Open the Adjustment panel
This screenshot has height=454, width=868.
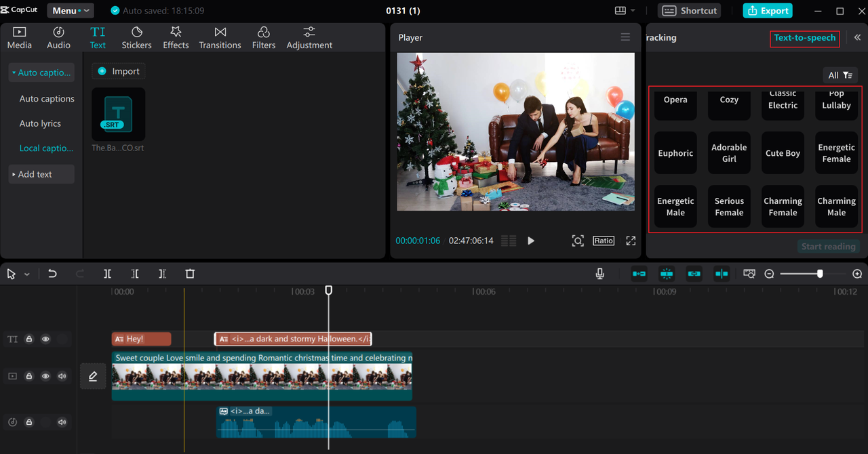tap(309, 38)
